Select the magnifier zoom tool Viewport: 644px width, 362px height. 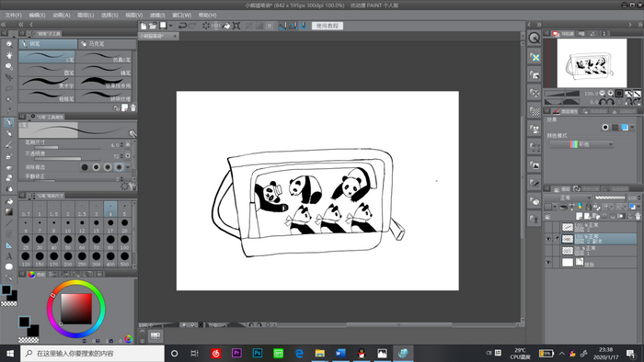tap(8, 44)
